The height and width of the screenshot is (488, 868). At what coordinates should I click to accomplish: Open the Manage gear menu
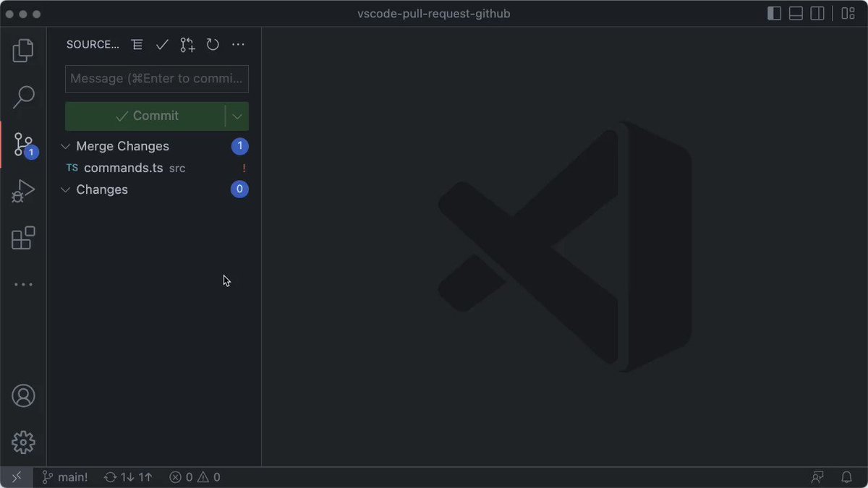pos(23,442)
